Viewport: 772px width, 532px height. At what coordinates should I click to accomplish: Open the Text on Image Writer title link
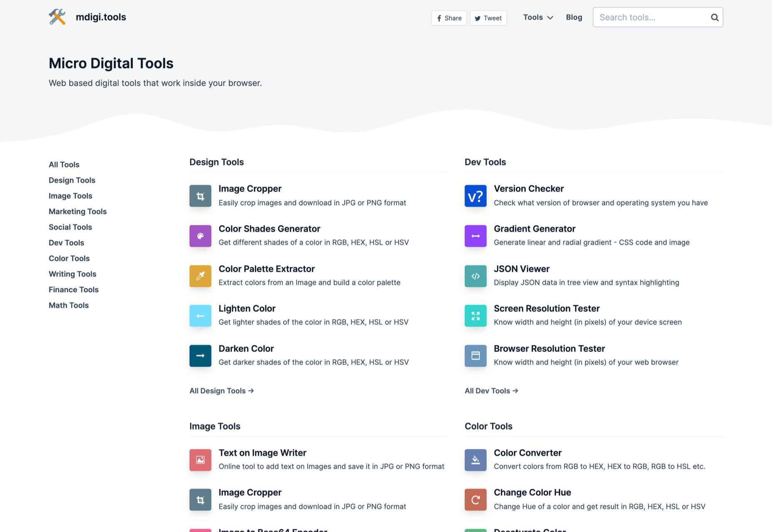pyautogui.click(x=262, y=453)
